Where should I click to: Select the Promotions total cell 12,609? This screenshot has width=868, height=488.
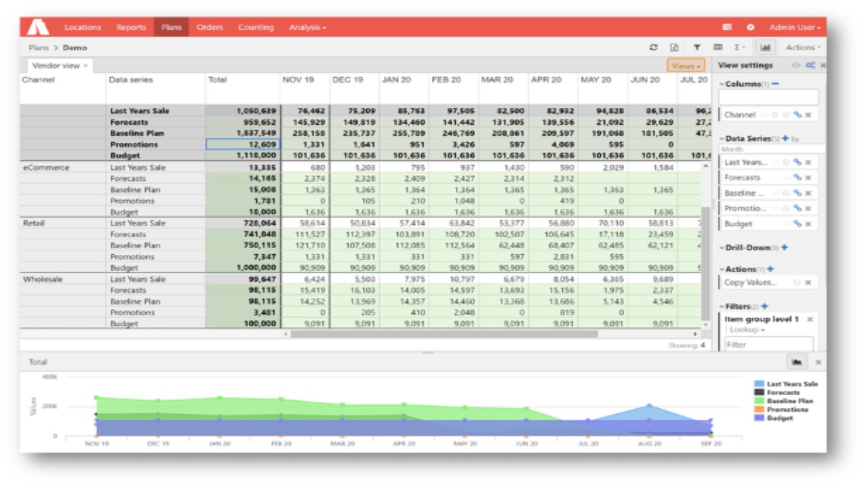coord(242,144)
